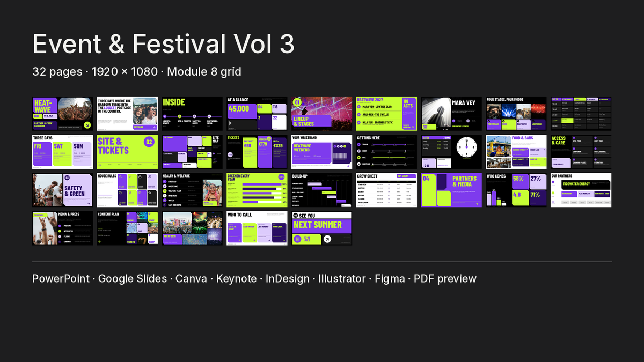Click the 'Module 8 grid' text

click(204, 71)
